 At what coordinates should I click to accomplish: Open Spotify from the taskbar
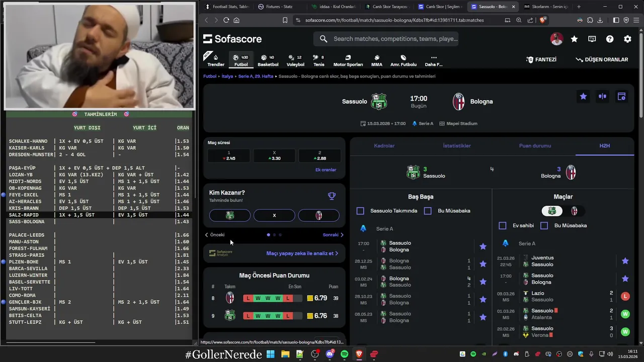point(344,354)
